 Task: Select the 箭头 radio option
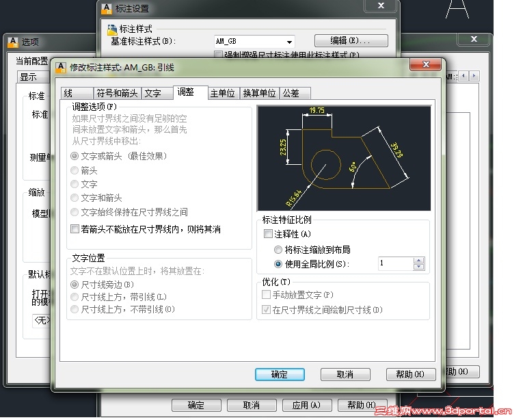(75, 170)
